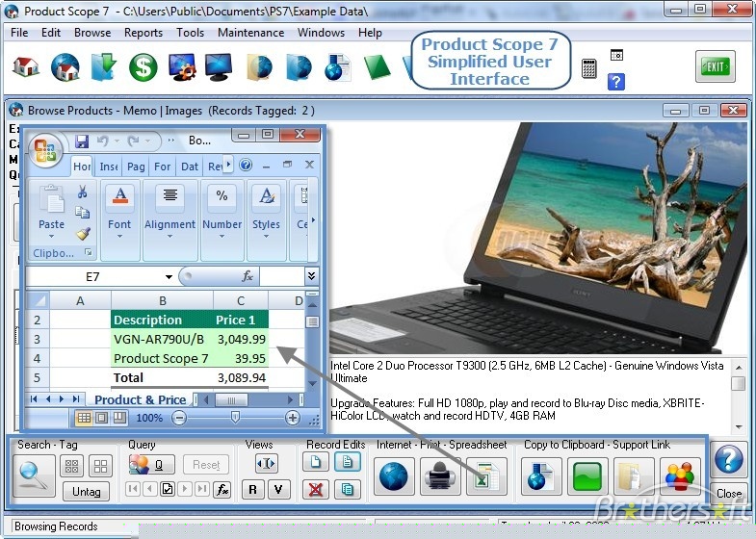756x539 pixels.
Task: Switch Excel to Page Layout view button
Action: point(101,418)
